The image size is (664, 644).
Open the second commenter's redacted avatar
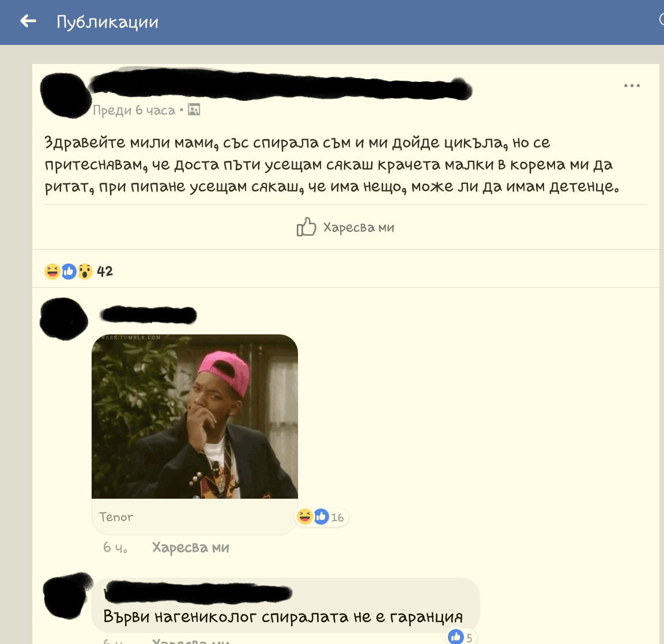67,595
